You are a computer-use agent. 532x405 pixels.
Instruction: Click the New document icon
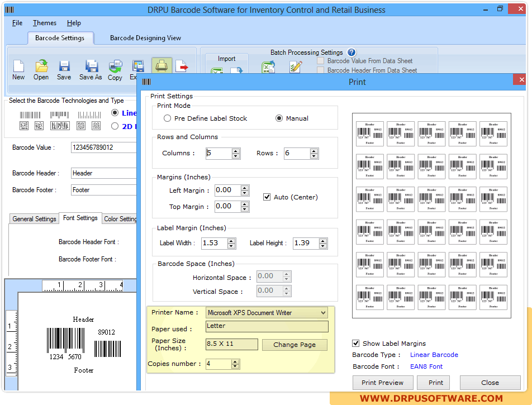(18, 66)
